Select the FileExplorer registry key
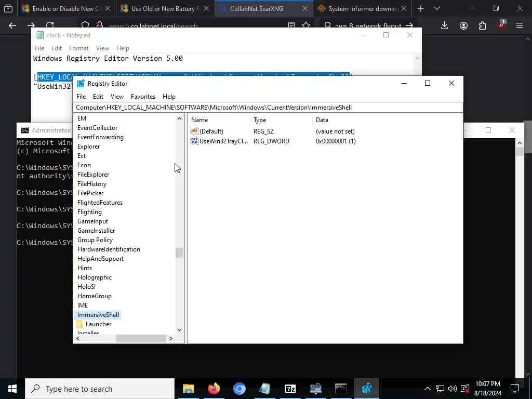Viewport: 532px width, 399px height. click(94, 175)
